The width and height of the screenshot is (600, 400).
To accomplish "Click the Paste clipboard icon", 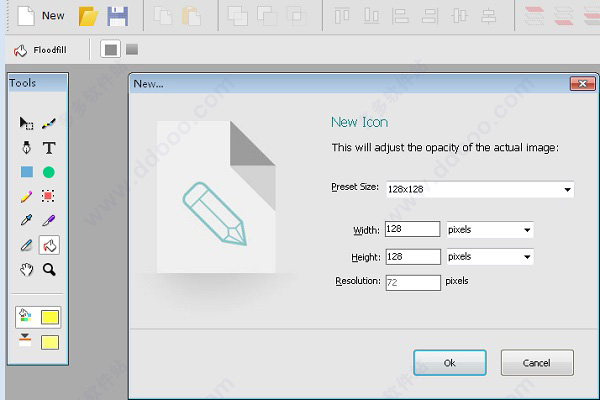I will 191,16.
